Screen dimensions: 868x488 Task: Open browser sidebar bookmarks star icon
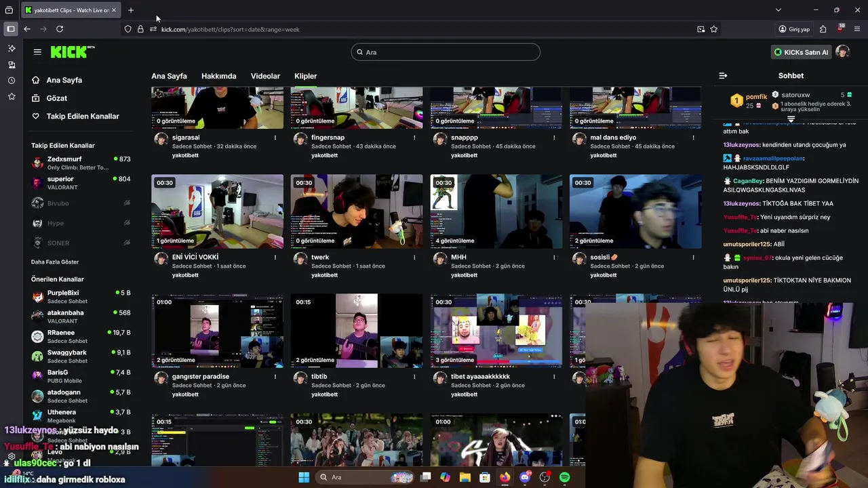[12, 97]
